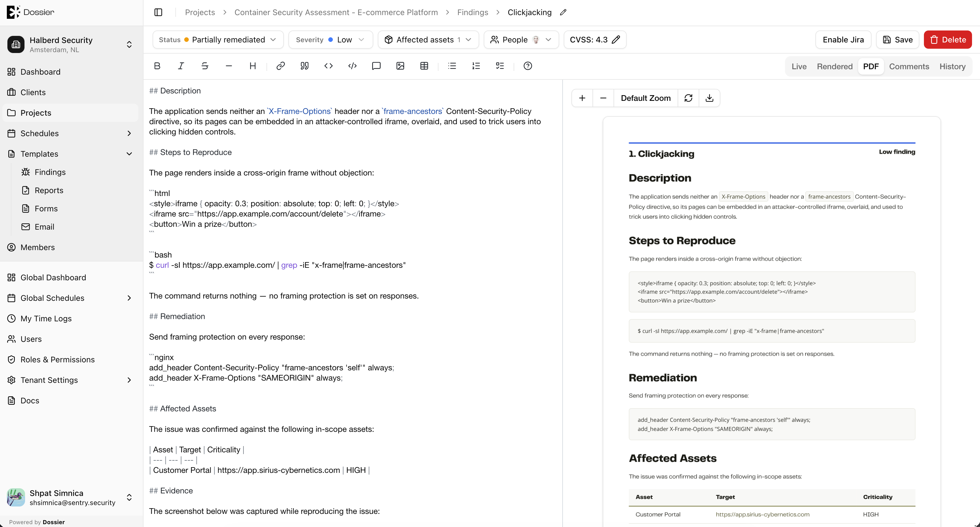980x527 pixels.
Task: Collapse the Templates sidebar section
Action: (129, 154)
